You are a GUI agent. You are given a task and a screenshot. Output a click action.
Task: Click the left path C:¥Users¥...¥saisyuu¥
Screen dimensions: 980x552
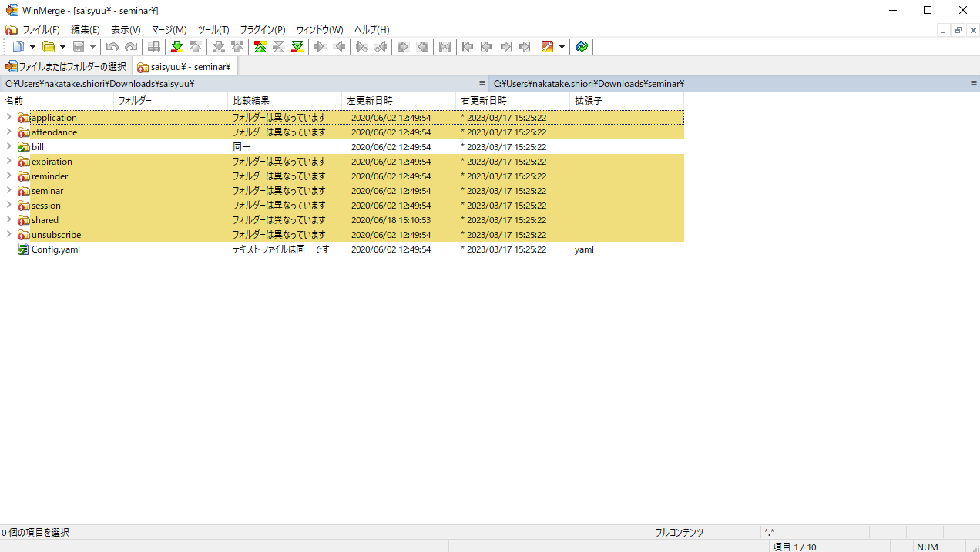(99, 84)
